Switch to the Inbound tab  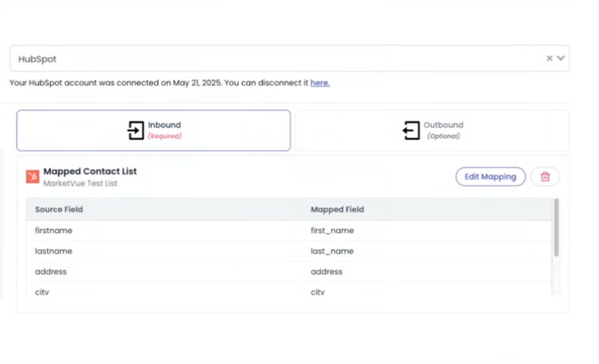click(x=154, y=130)
